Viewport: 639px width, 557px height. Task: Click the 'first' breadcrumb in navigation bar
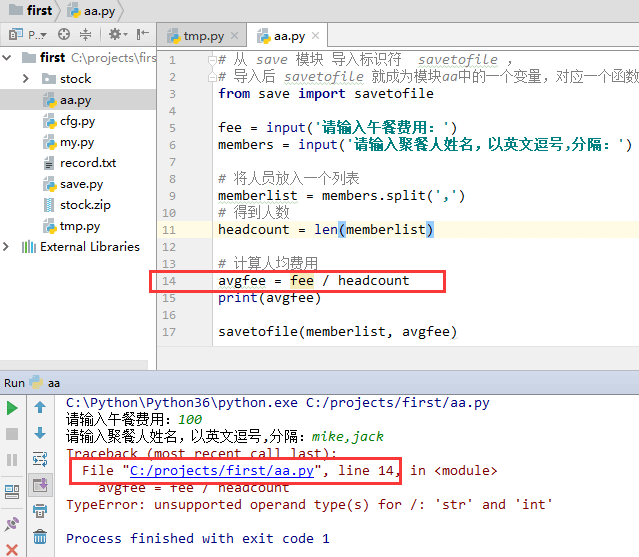[31, 10]
